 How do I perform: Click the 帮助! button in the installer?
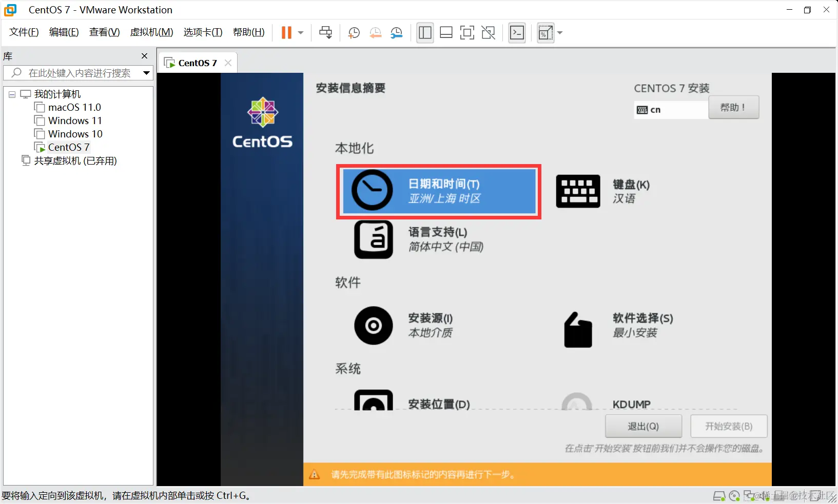(733, 108)
